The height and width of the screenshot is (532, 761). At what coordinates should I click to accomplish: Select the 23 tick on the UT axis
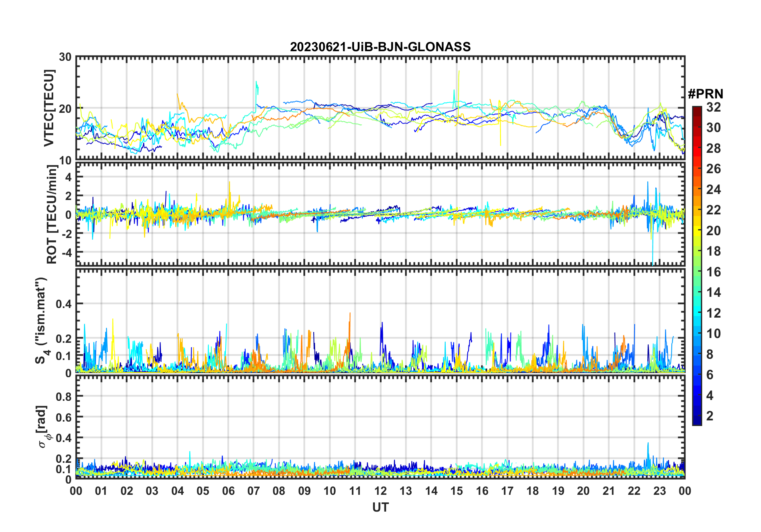point(659,491)
